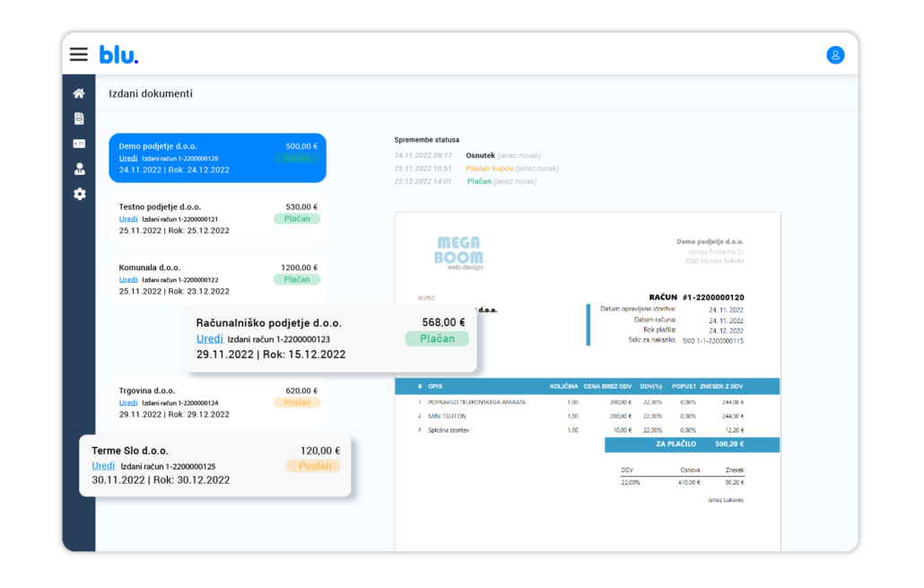Open the payments money icon in sidebar
Viewport: 924px width, 588px height.
pos(79,144)
